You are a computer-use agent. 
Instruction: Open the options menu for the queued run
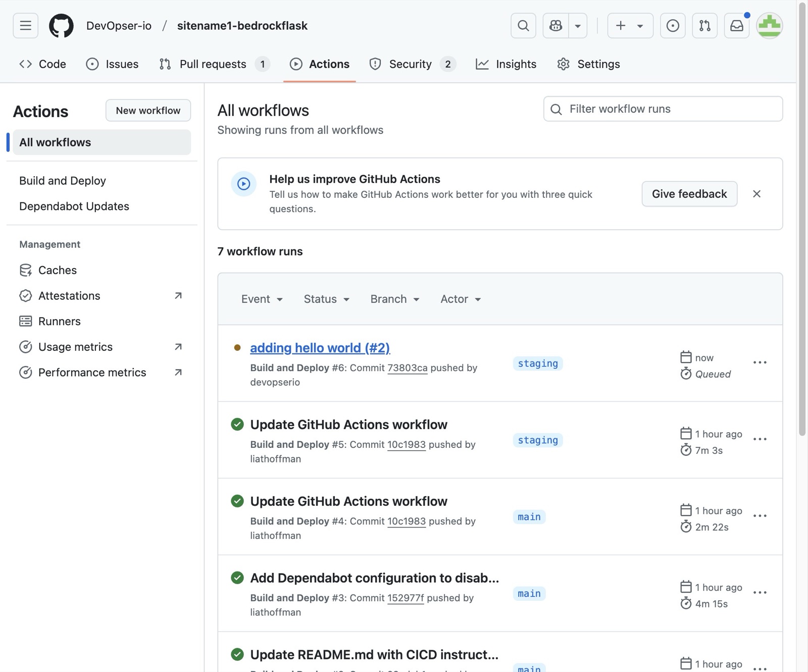coord(760,363)
